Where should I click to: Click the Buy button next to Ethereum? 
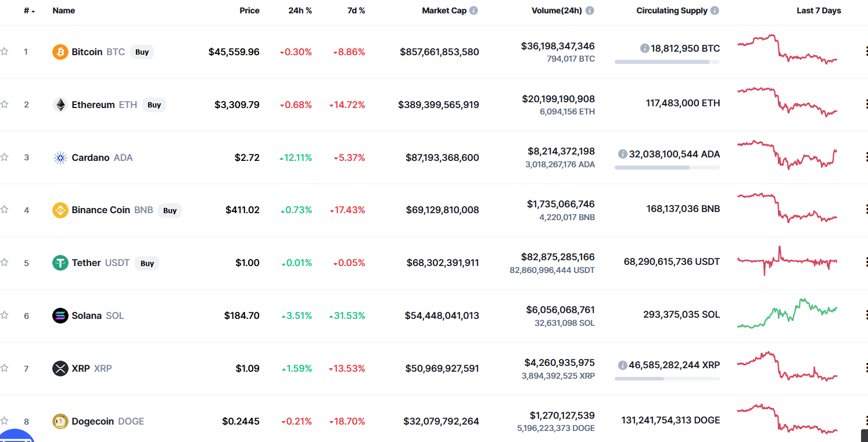coord(154,105)
